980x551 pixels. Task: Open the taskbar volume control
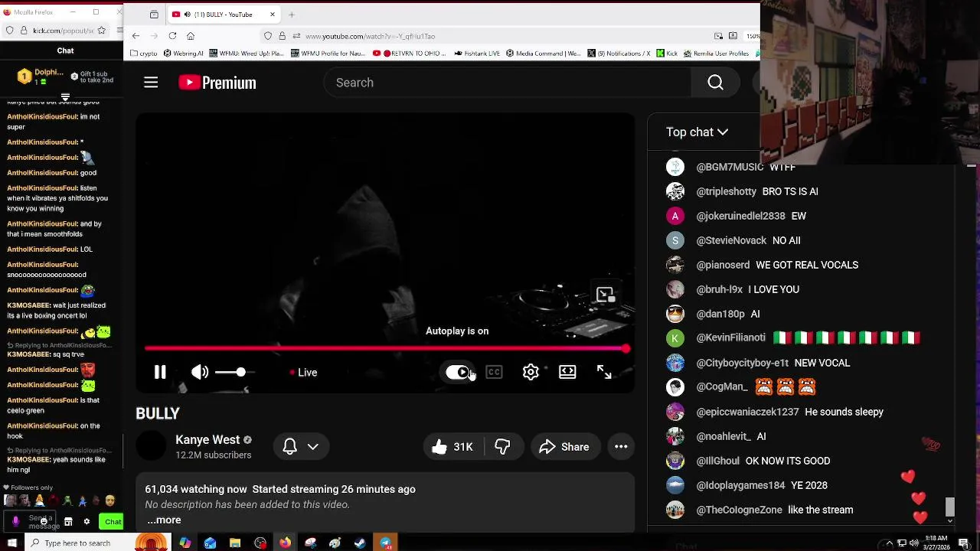pyautogui.click(x=914, y=543)
